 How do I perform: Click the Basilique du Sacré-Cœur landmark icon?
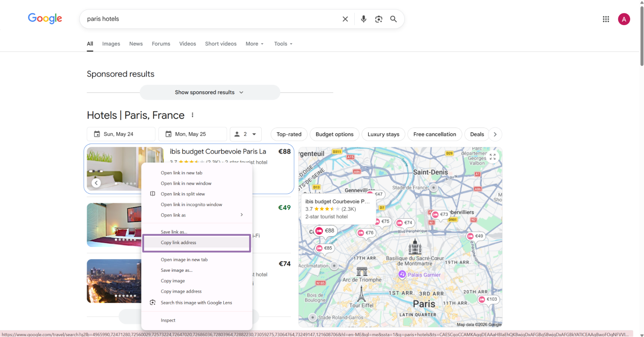coord(415,247)
